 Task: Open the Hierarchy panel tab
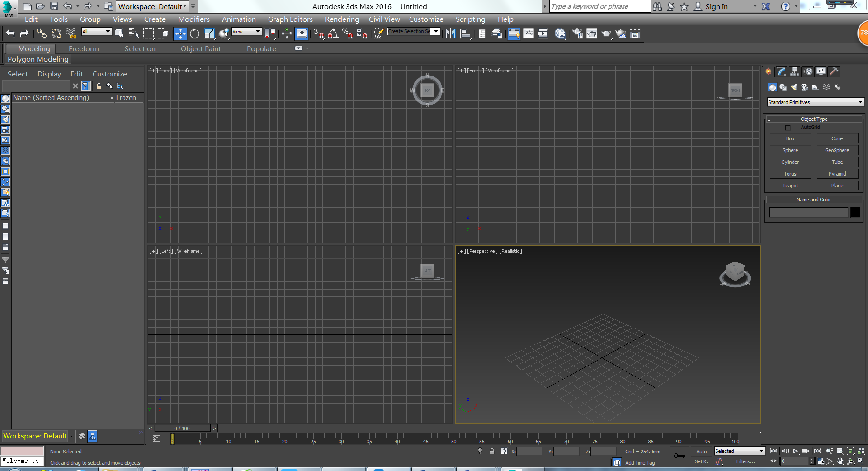(794, 71)
